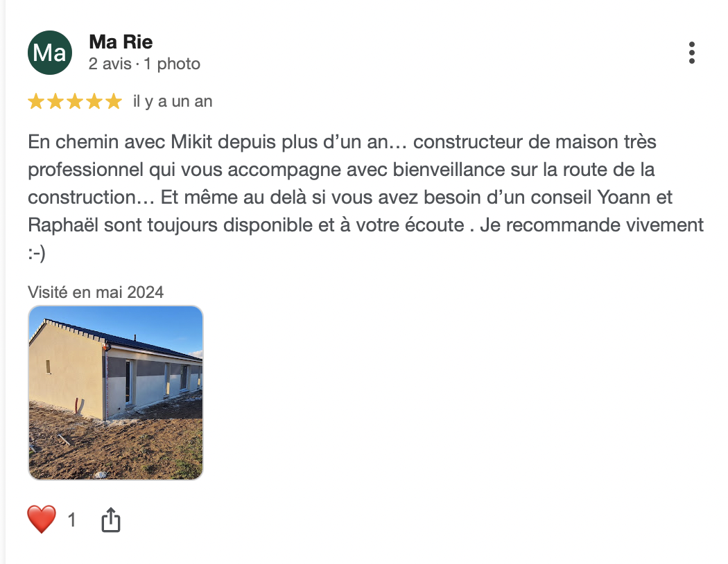Select the third star of the rating row
Screen dimensions: 728x564
75,100
